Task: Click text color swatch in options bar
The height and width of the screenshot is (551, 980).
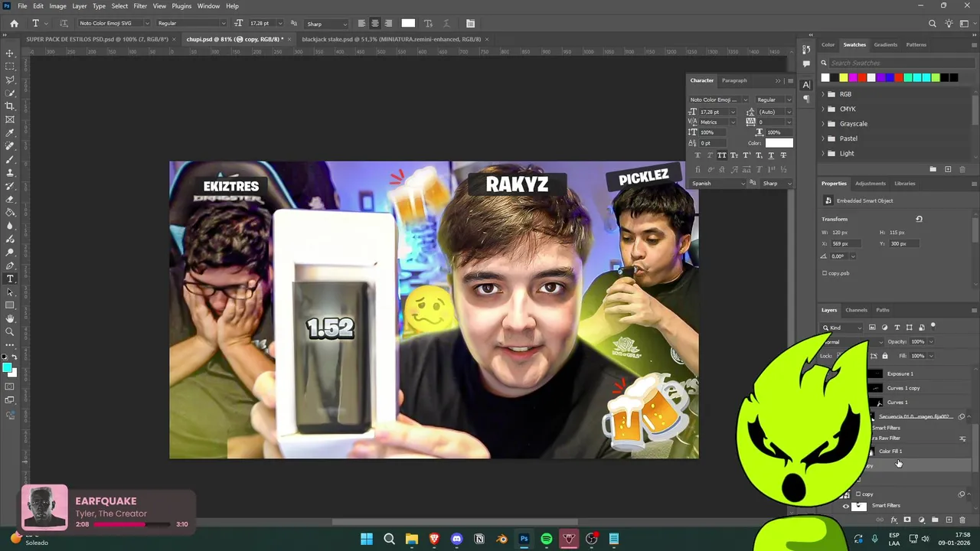Action: [408, 24]
